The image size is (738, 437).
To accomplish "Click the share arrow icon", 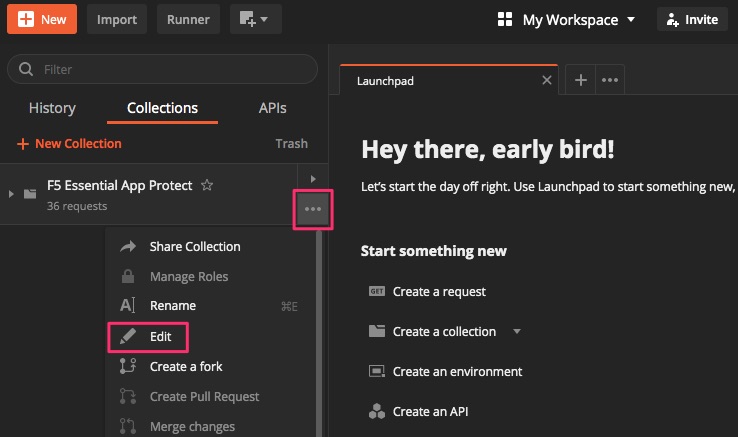I will tap(128, 247).
